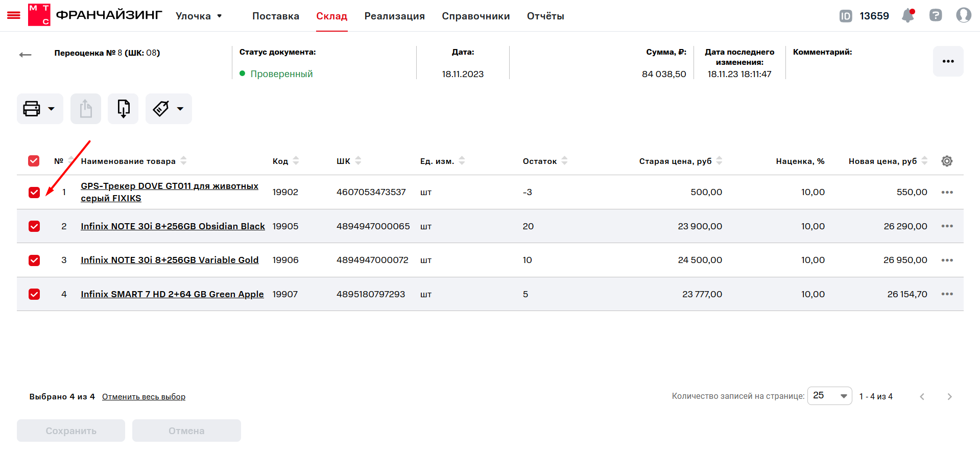Click the price tag icon
Viewport: 980px width, 453px height.
point(161,109)
